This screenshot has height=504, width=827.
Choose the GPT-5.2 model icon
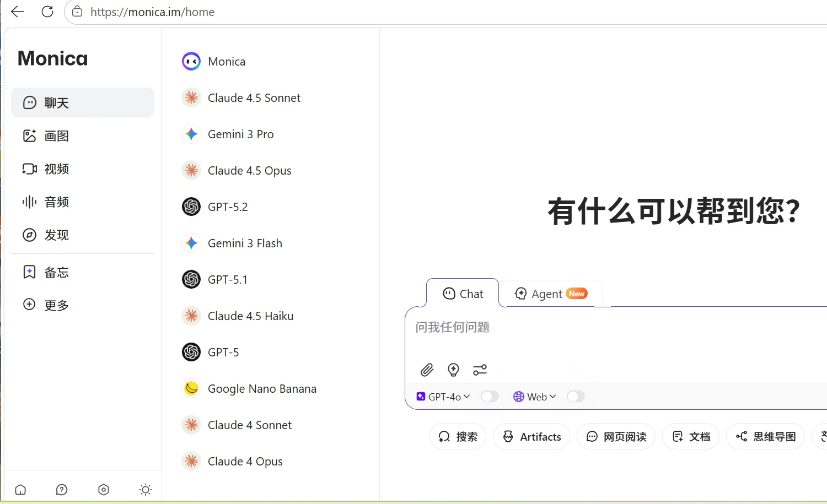point(191,207)
